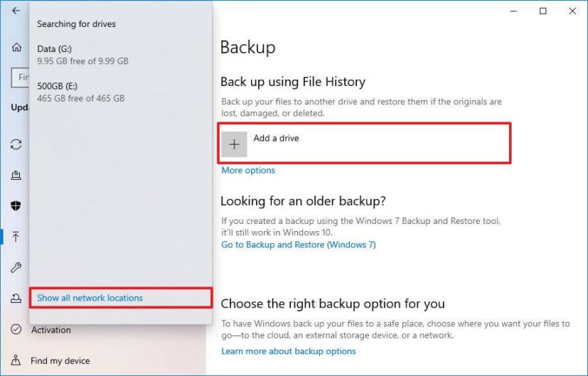Click the settings search field

[x=20, y=77]
